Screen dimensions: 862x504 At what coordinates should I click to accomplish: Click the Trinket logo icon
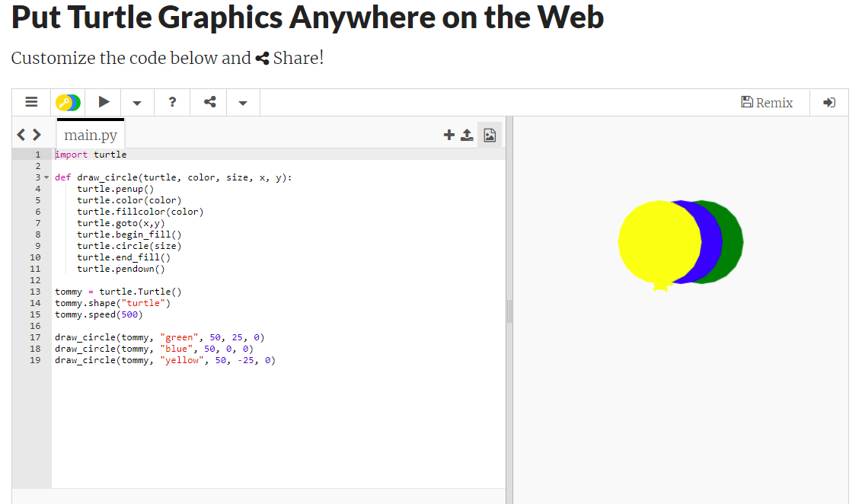click(x=68, y=102)
